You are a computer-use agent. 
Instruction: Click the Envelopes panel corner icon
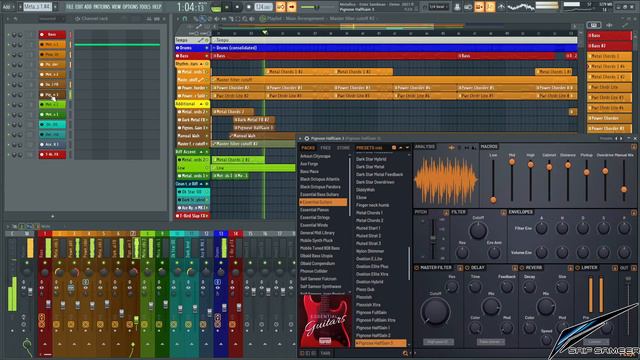[634, 212]
